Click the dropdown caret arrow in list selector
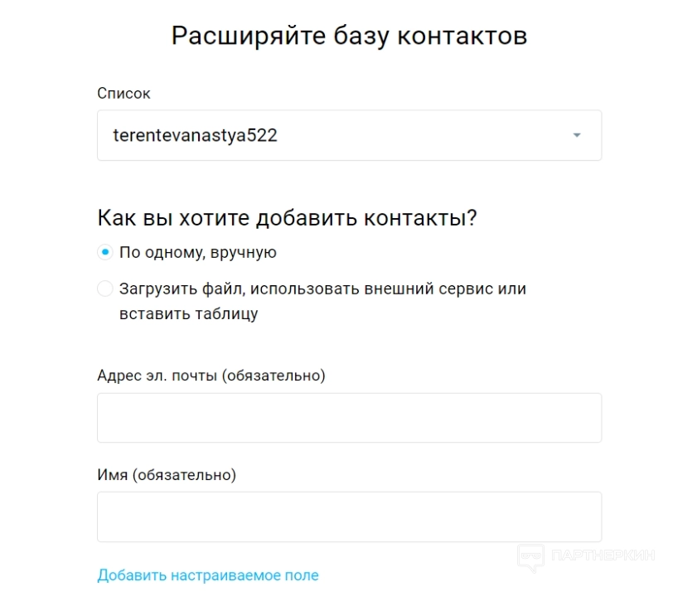This screenshot has height=616, width=697. (x=577, y=136)
